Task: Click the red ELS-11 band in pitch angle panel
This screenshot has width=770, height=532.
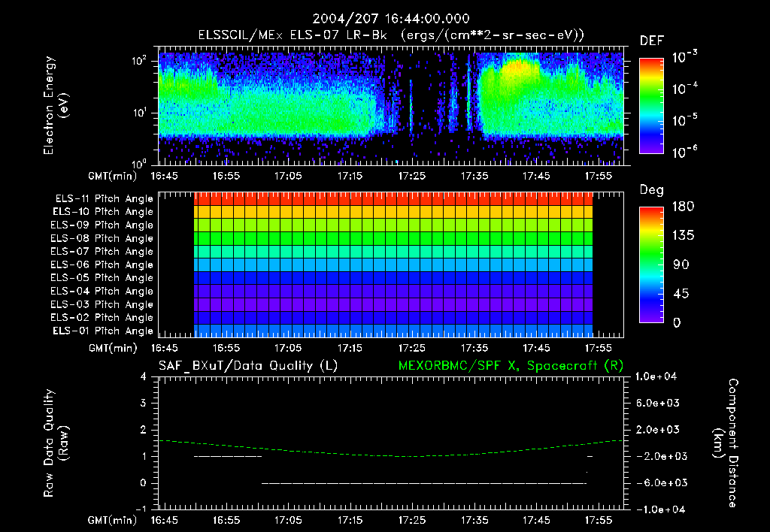Action: (x=393, y=199)
